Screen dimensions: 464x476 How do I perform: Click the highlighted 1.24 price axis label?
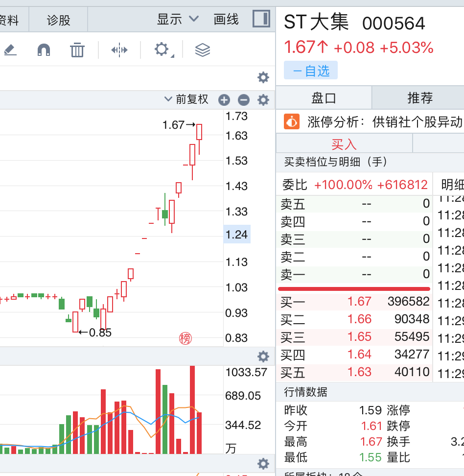(x=237, y=235)
